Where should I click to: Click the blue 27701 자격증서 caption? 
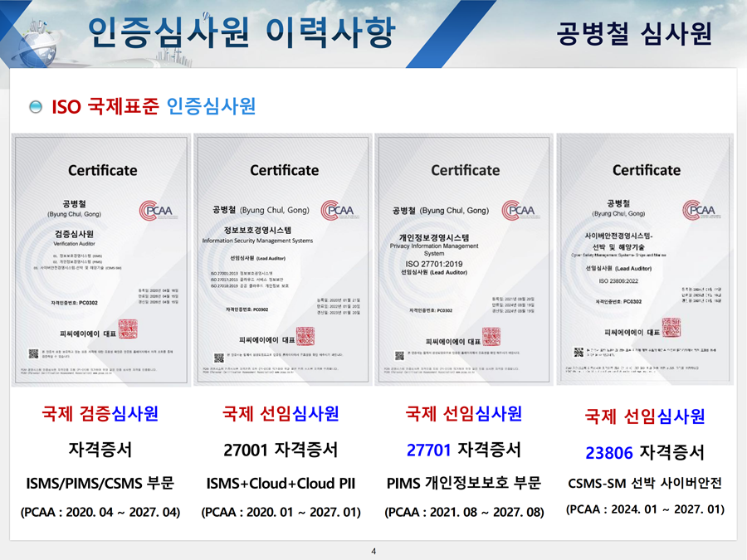[x=463, y=450]
